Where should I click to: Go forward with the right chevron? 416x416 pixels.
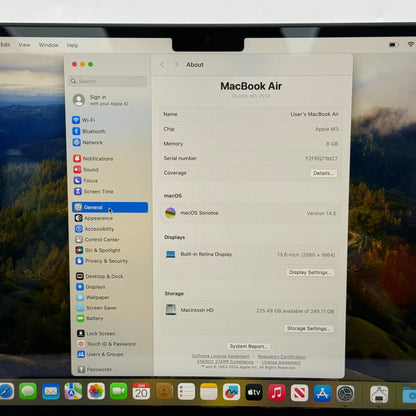[176, 65]
